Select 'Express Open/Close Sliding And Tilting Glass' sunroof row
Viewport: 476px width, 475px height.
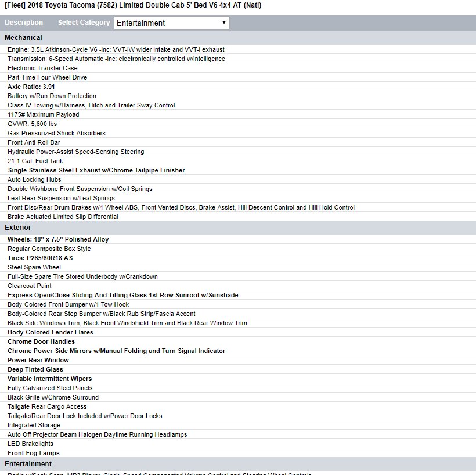pyautogui.click(x=238, y=295)
